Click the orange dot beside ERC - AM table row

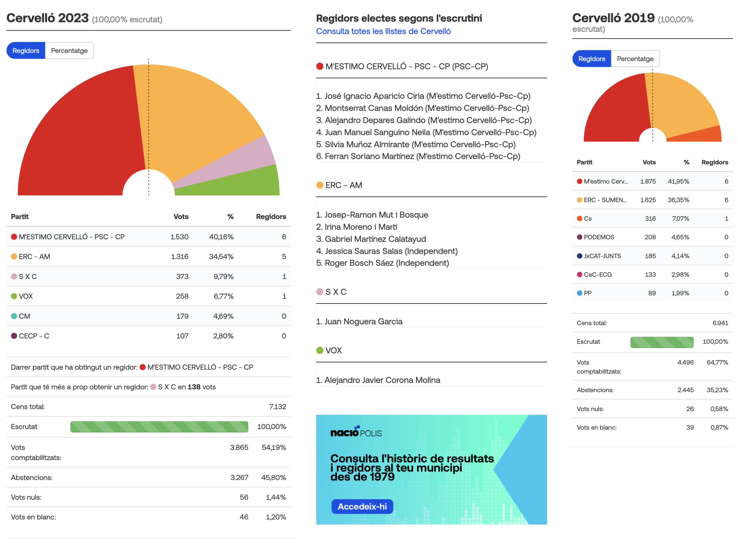coord(14,257)
